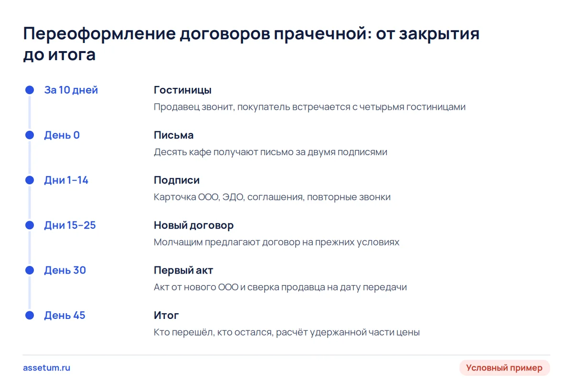Click the text 'Молчащим предлагают договор…'
The height and width of the screenshot is (392, 573).
pos(276,242)
